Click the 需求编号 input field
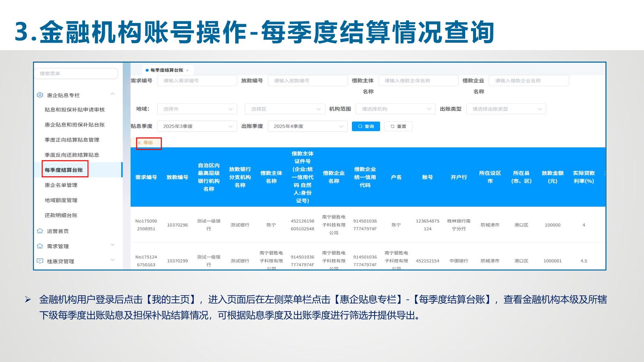 (197, 81)
